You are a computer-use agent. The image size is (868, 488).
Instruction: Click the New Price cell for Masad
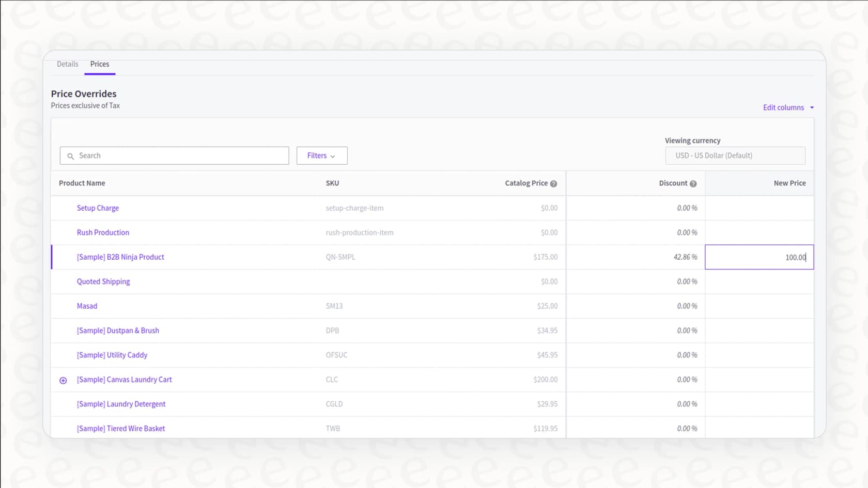[759, 306]
